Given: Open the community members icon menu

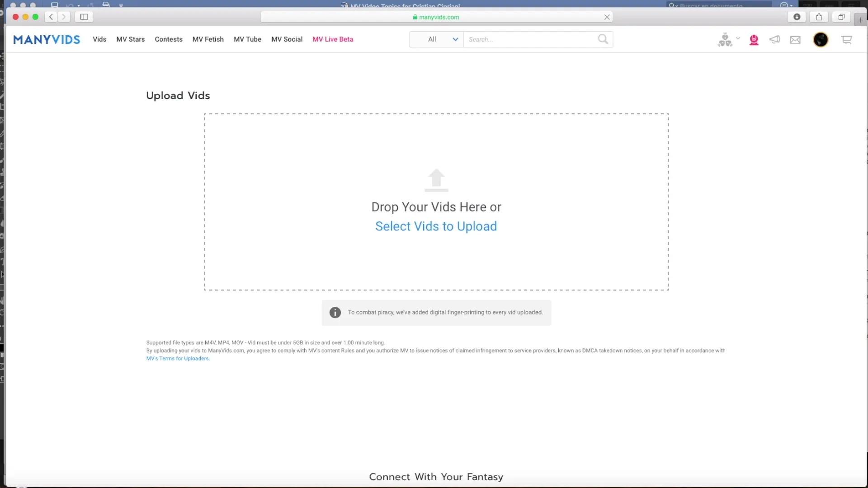Looking at the screenshot, I should (725, 40).
